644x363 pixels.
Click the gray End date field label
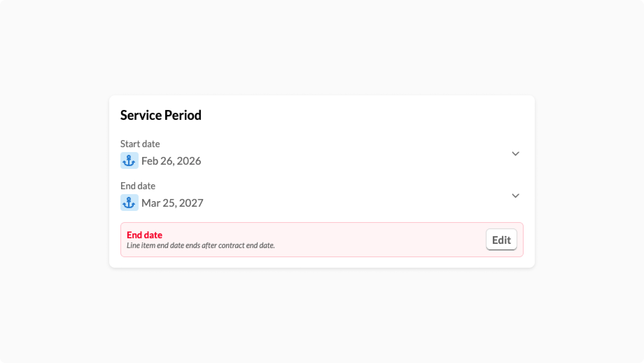pos(138,186)
